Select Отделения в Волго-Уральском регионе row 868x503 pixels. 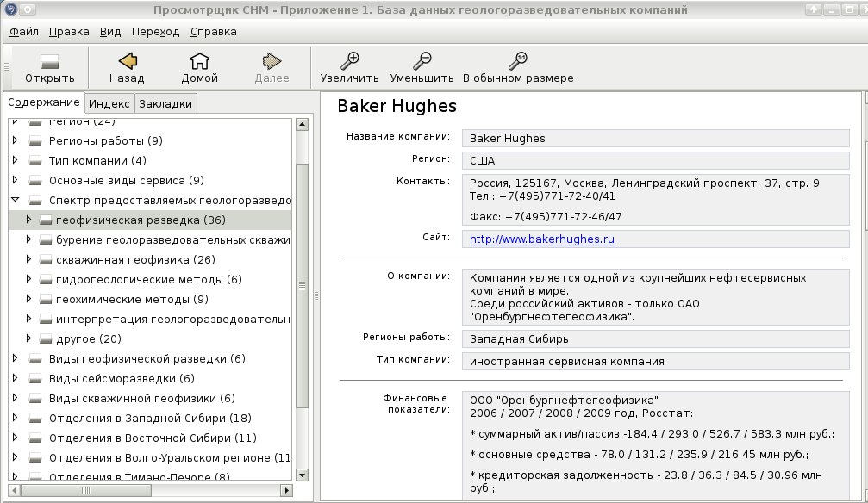point(151,457)
